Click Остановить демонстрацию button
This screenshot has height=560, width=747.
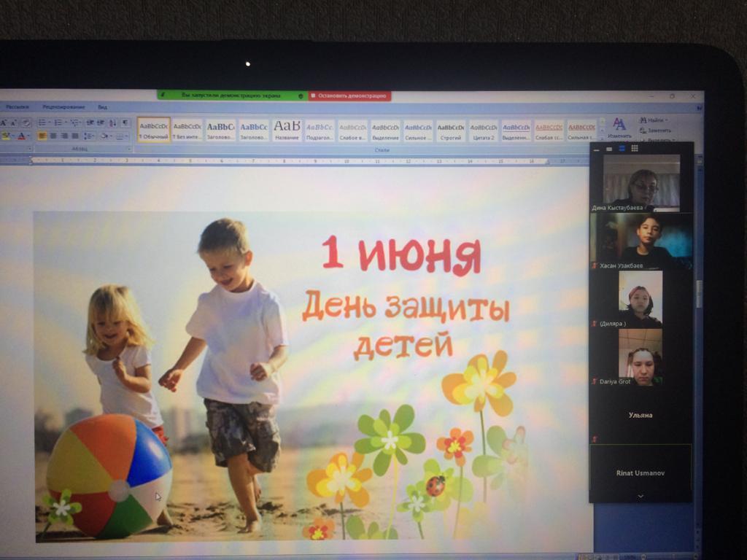point(350,96)
